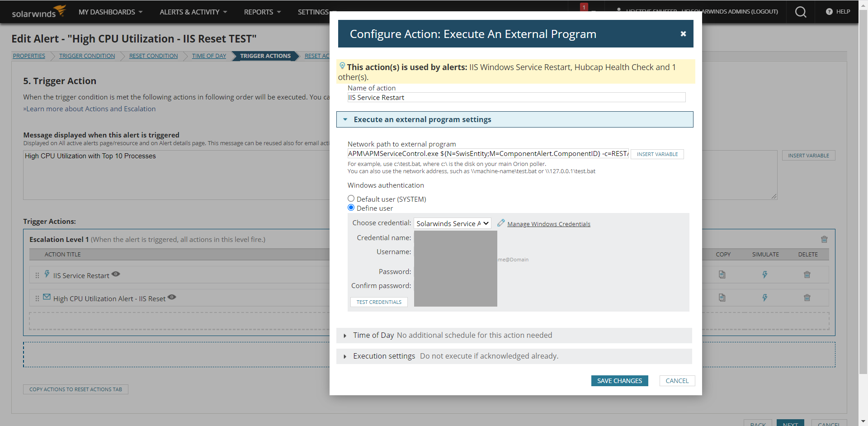Click the SolarWinds logo
This screenshot has width=868, height=426.
click(x=39, y=12)
